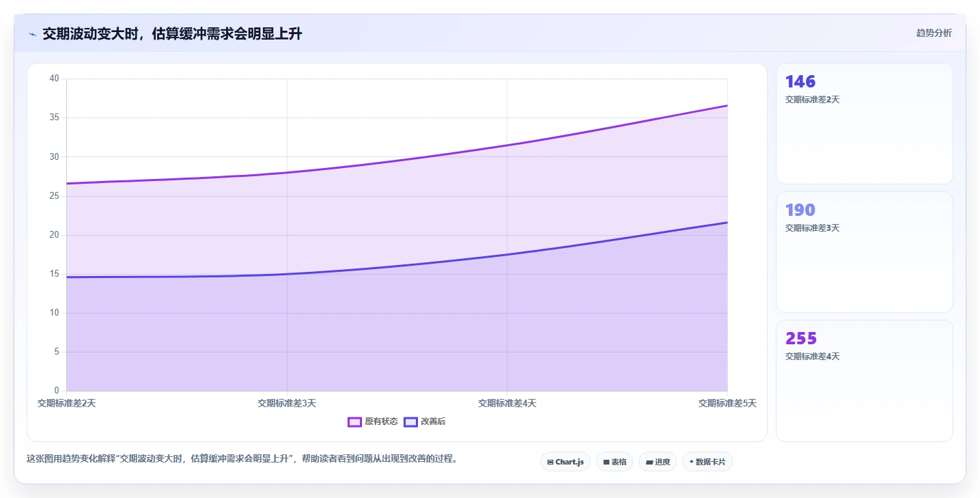Click y-axis tick label 40
The height and width of the screenshot is (498, 980).
coord(55,79)
